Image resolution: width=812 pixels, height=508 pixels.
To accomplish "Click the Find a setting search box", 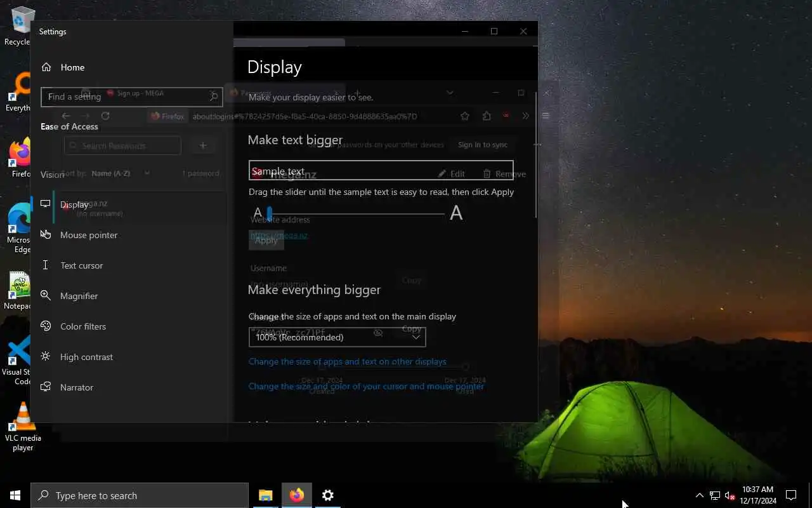I will pyautogui.click(x=131, y=97).
